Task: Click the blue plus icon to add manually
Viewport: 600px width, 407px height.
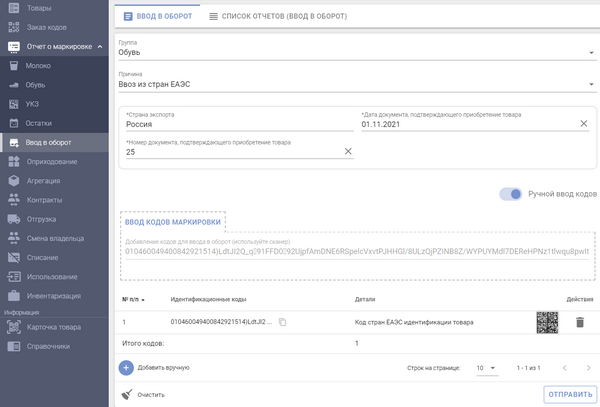Action: [126, 368]
